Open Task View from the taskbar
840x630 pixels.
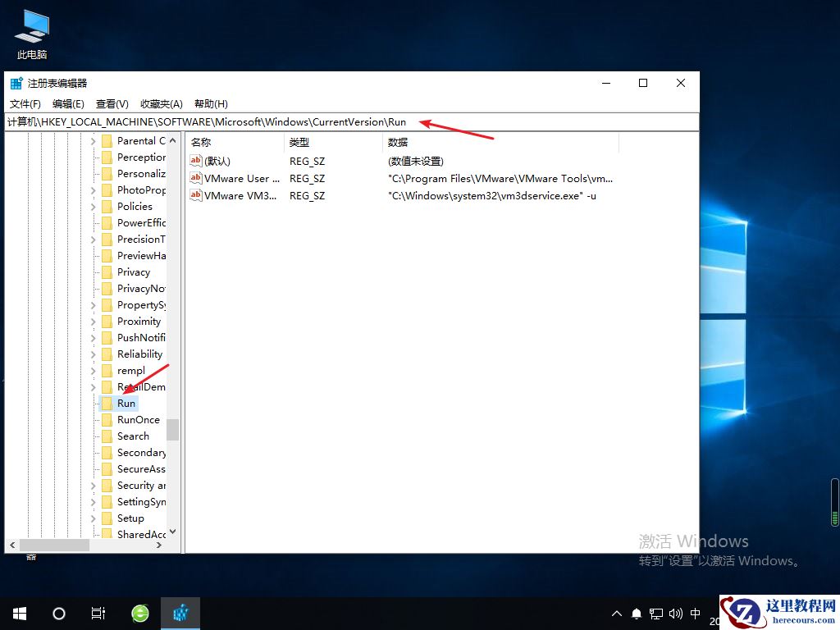pos(98,613)
